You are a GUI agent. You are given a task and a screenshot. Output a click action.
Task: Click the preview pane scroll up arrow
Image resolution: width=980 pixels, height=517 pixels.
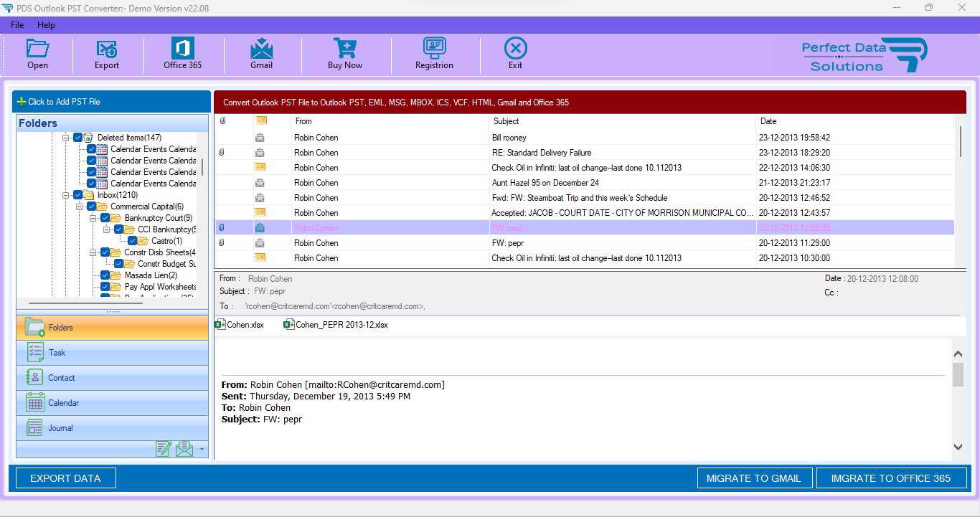[x=958, y=354]
